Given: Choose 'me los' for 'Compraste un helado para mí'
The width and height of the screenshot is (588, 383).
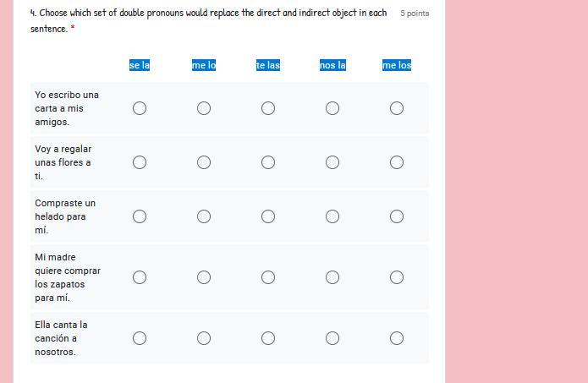Looking at the screenshot, I should click(397, 216).
